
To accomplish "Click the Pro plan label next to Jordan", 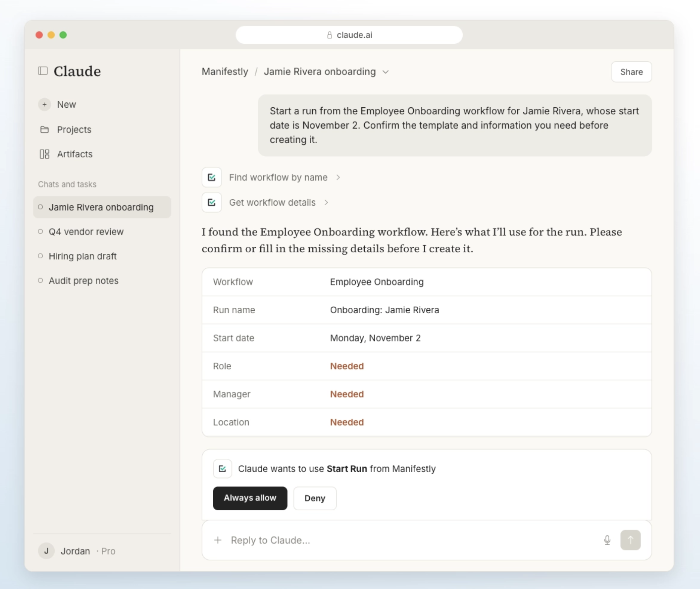I will click(x=108, y=551).
